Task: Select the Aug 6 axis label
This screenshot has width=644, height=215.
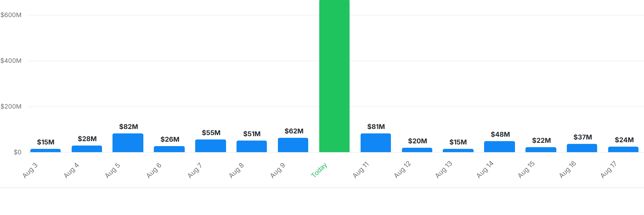Action: (x=154, y=170)
